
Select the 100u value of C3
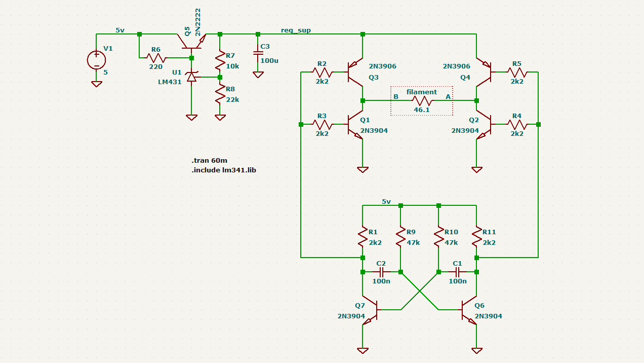[x=269, y=60]
